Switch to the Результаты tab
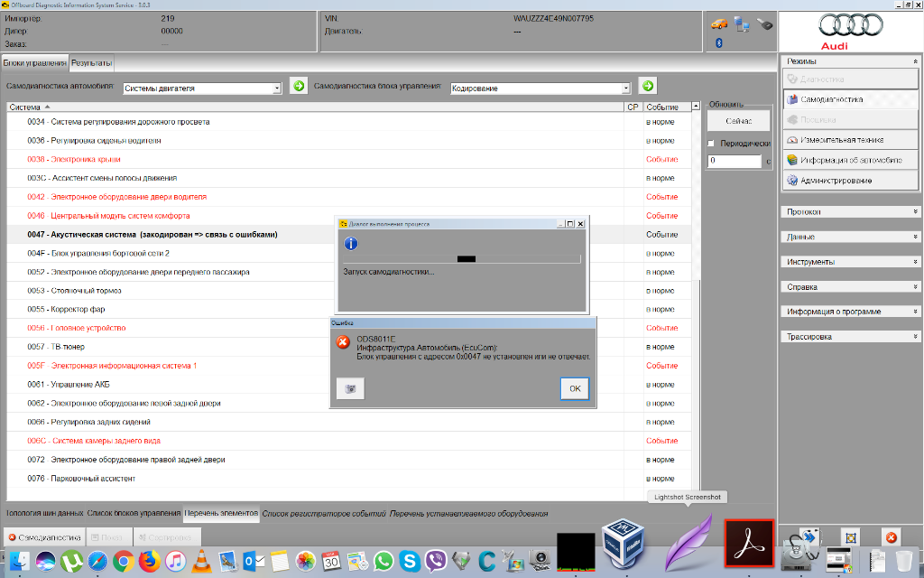This screenshot has height=578, width=924. pyautogui.click(x=92, y=63)
